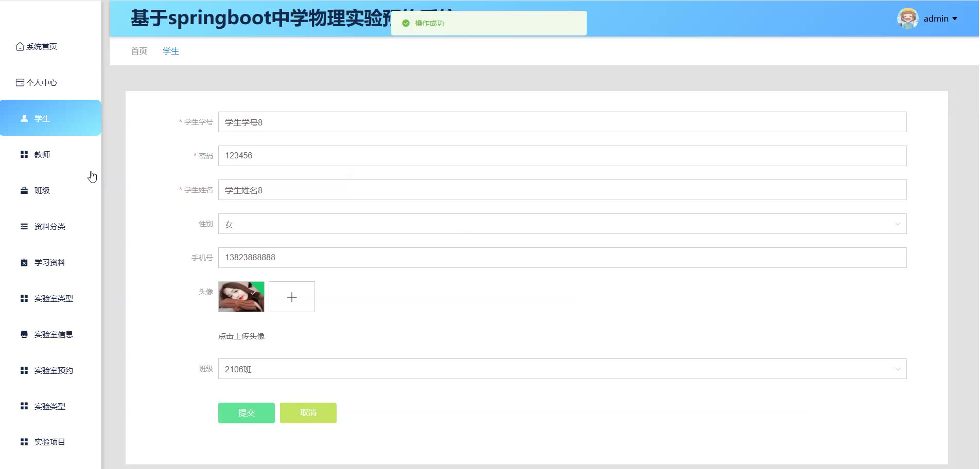Open the 系统首页 menu item

[50, 47]
